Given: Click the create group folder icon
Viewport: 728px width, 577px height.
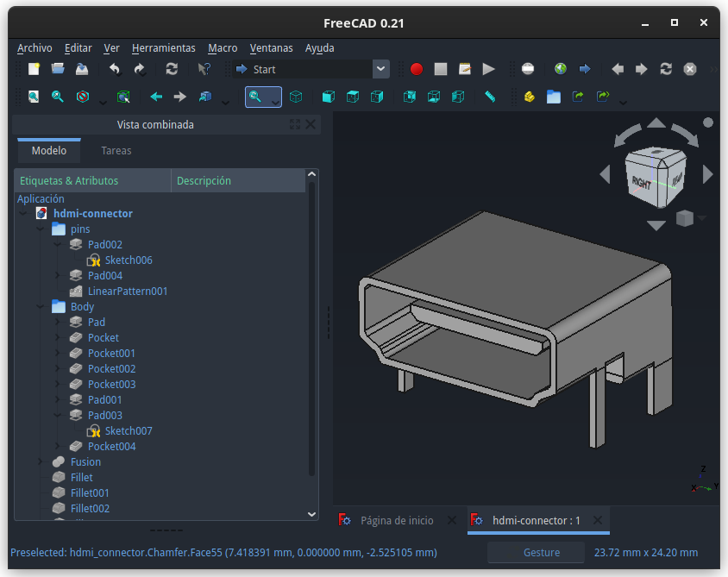Looking at the screenshot, I should pyautogui.click(x=554, y=97).
